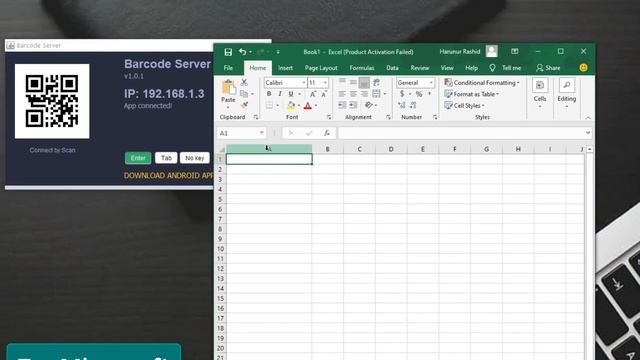Click the Share button
The width and height of the screenshot is (640, 360).
pos(548,68)
